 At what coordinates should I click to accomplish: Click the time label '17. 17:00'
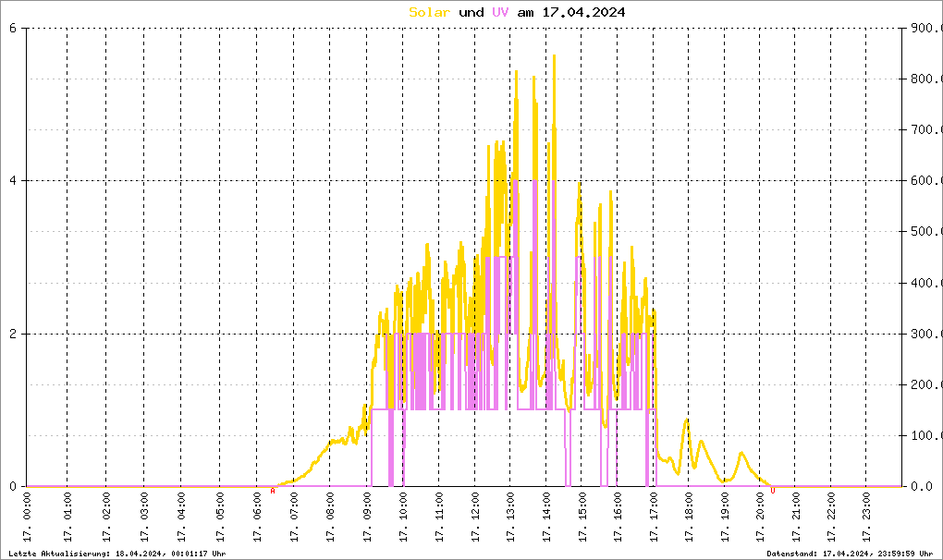(x=654, y=517)
